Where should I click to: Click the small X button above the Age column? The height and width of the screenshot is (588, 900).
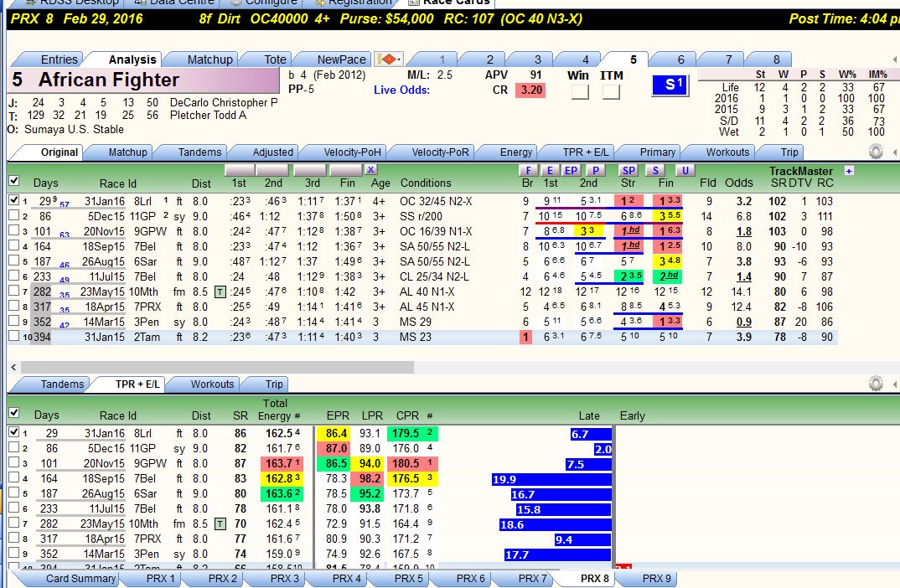pos(370,170)
